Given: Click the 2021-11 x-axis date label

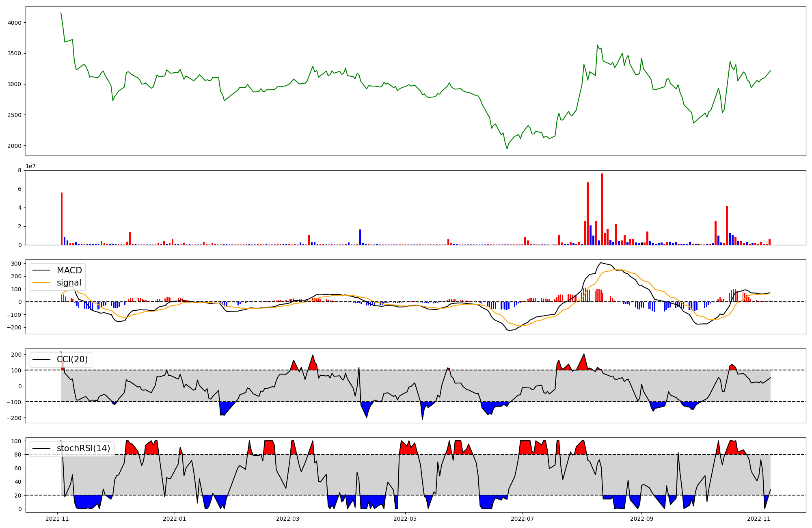Looking at the screenshot, I should click(57, 518).
